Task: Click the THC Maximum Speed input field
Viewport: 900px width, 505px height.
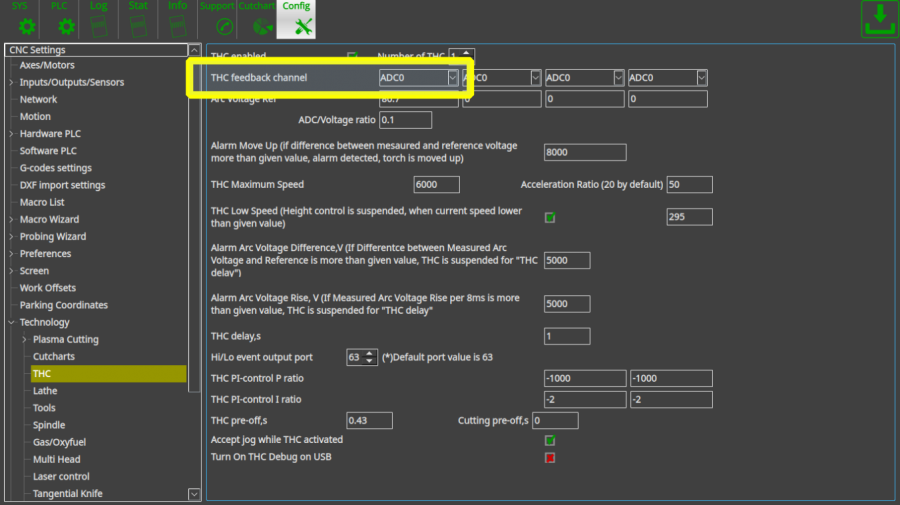Action: click(x=436, y=185)
